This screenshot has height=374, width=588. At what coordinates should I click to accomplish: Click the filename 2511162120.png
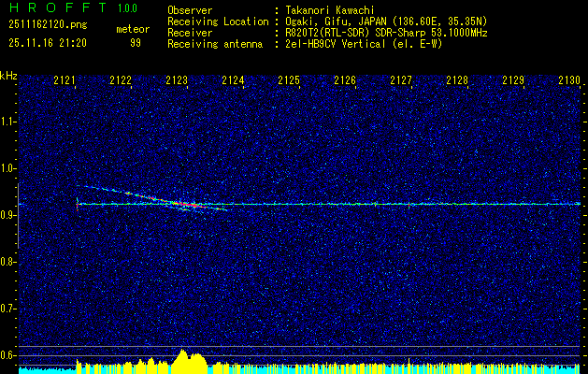(x=48, y=25)
